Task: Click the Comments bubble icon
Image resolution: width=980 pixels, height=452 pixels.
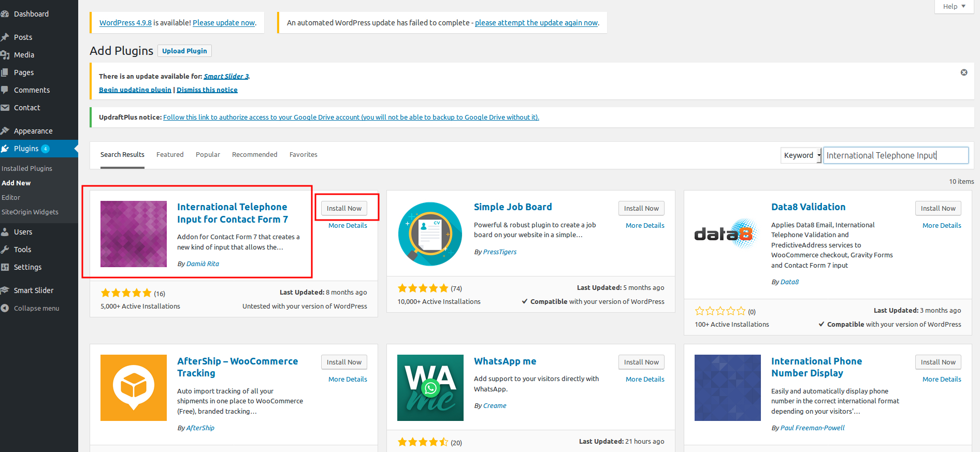Action: coord(5,90)
